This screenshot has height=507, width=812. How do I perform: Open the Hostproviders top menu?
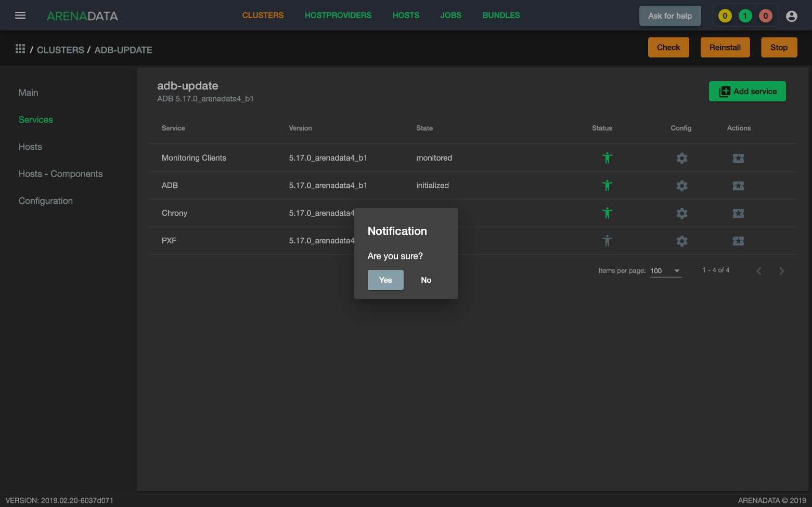pos(338,16)
